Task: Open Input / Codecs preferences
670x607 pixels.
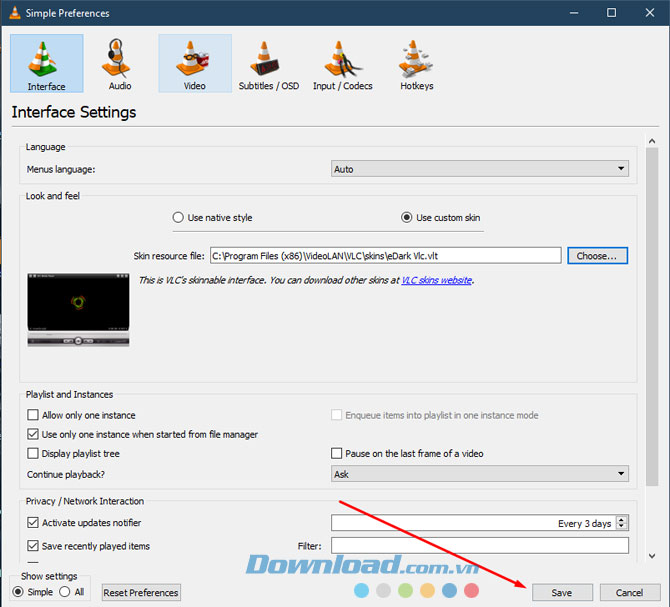Action: click(343, 64)
